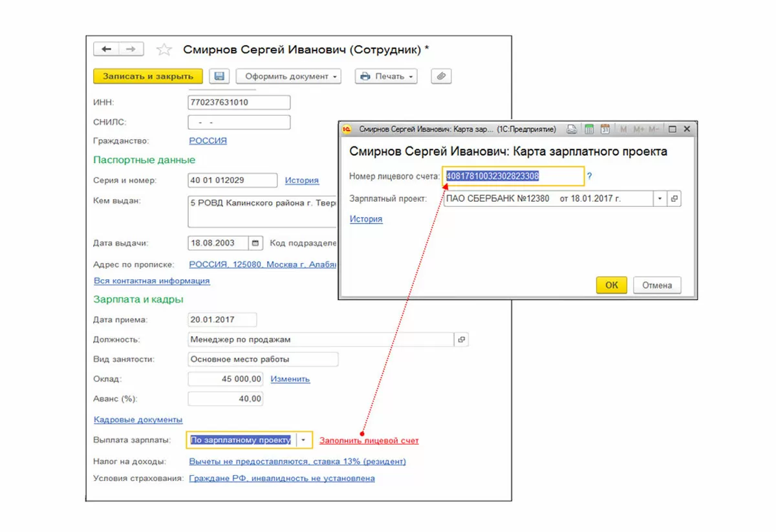Click the Выплата зарплаты field
The image size is (776, 532).
click(242, 440)
